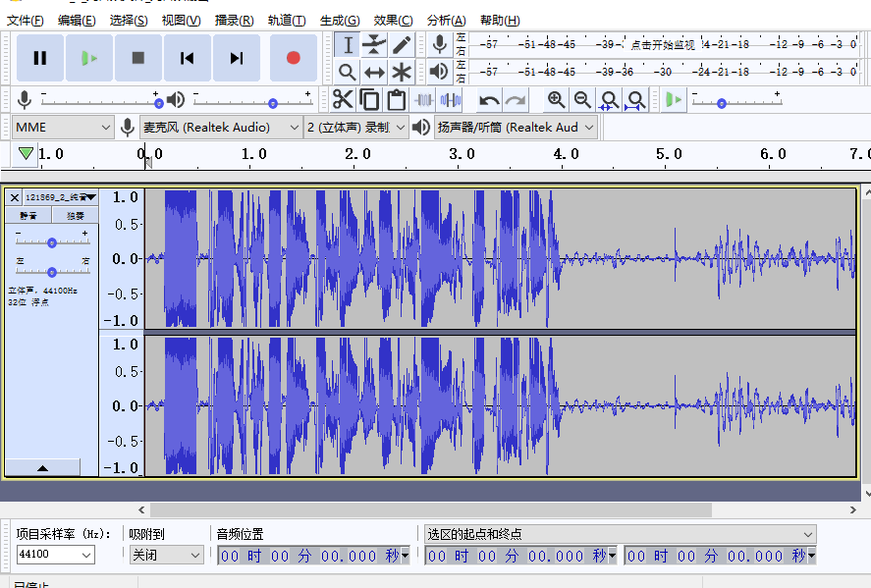Image resolution: width=871 pixels, height=588 pixels.
Task: Fit the selection to window width
Action: pos(610,100)
